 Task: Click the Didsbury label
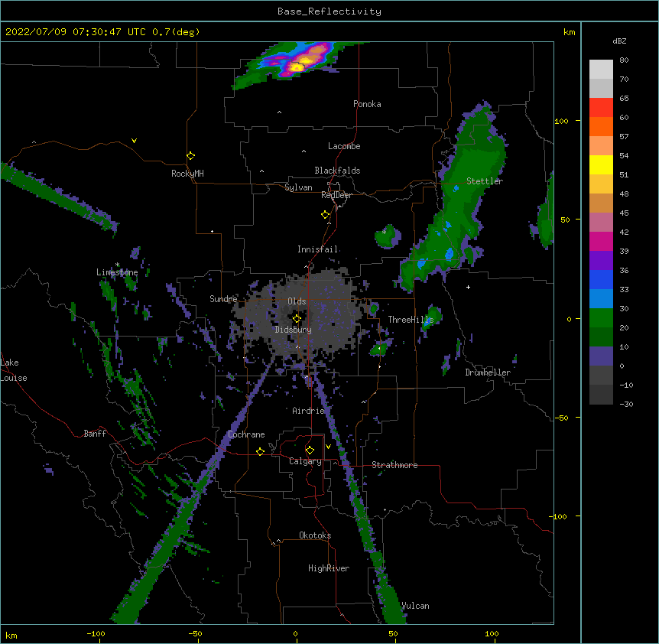[294, 330]
